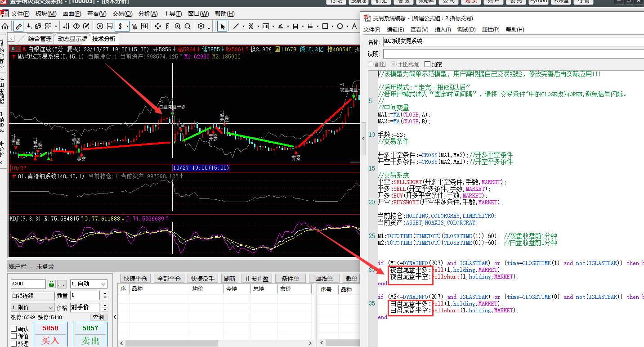Click the tab scroll left arrow icon
The image size is (644, 347).
[x=11, y=39]
